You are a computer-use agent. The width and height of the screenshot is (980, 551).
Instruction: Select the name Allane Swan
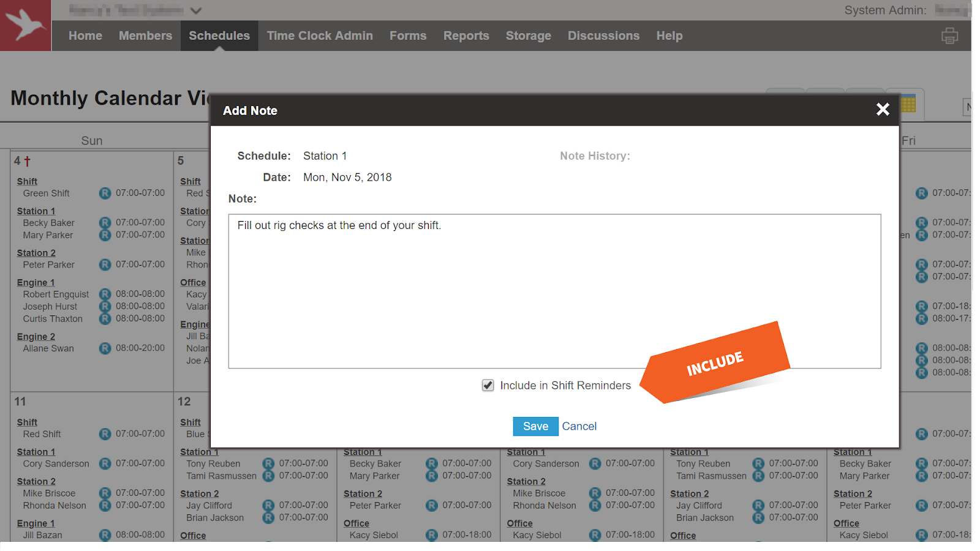pos(48,348)
